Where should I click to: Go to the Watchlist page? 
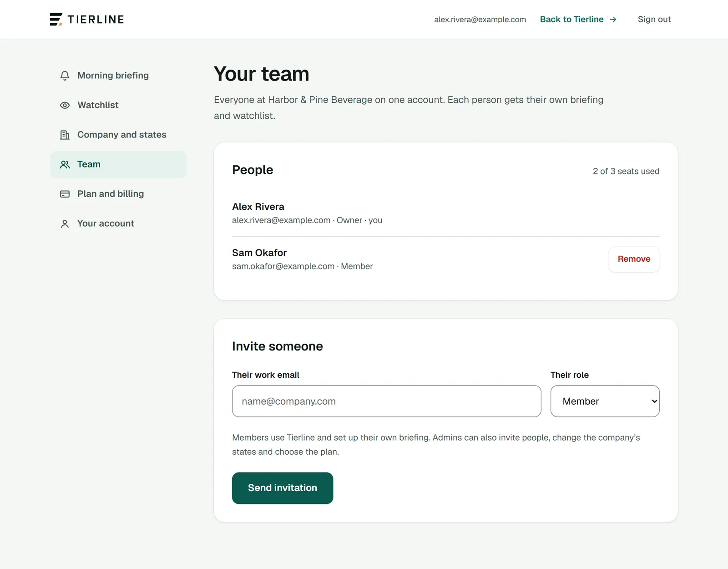click(x=118, y=105)
